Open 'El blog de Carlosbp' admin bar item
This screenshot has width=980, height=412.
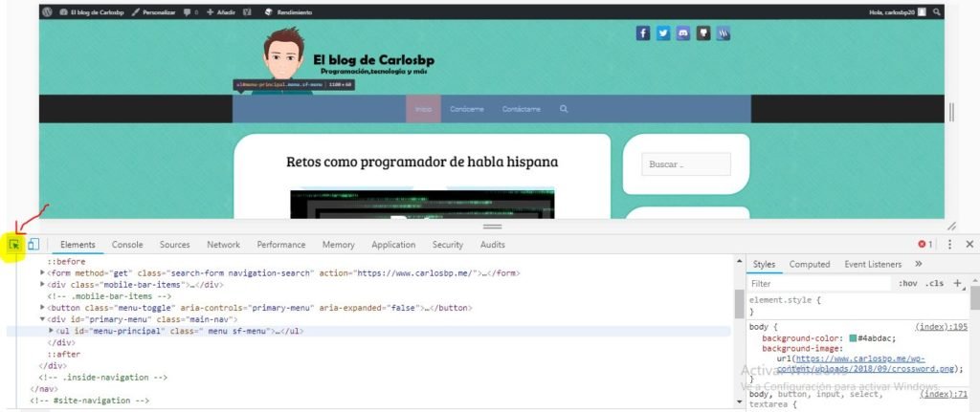point(91,11)
